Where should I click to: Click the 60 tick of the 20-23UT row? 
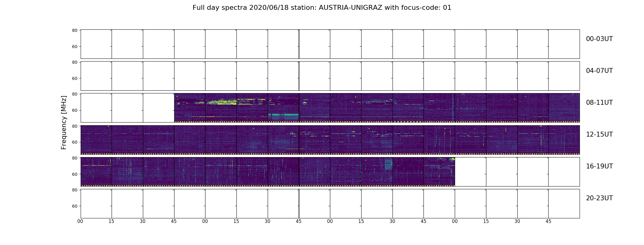click(x=75, y=206)
